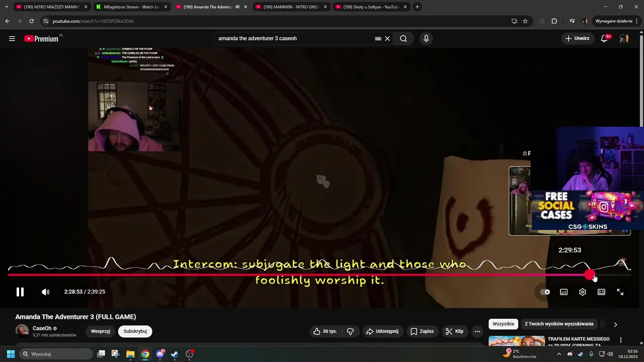
Task: Dislike the video with thumbs down
Action: click(351, 331)
